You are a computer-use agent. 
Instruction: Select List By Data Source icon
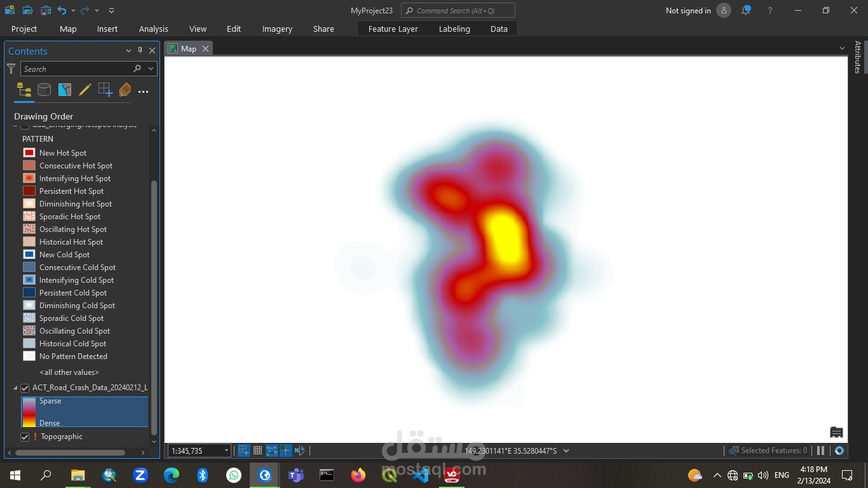44,90
